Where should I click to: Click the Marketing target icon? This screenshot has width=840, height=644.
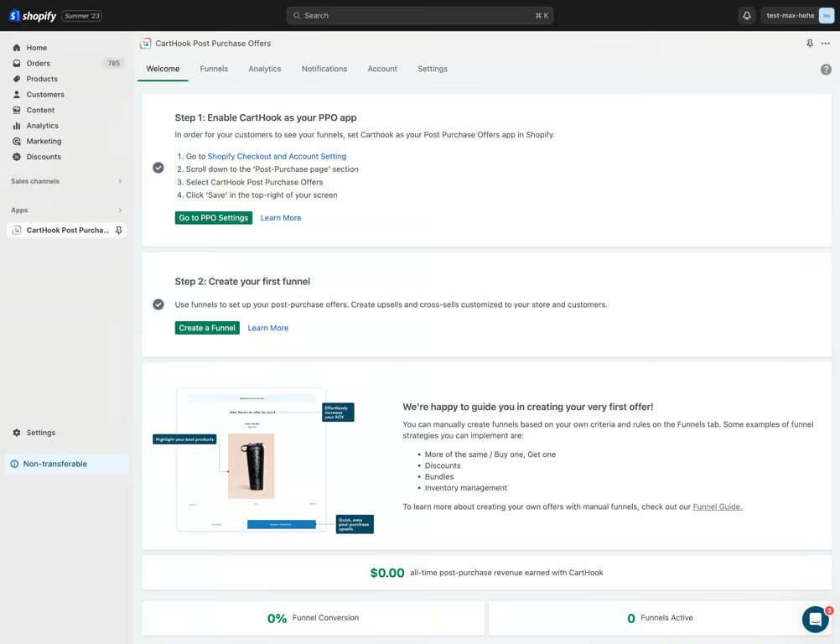(17, 141)
